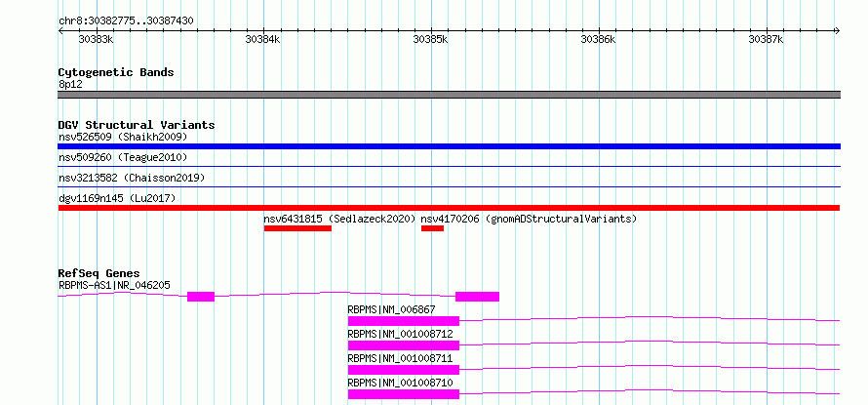Click the chr8:30382775..30387430 coordinate label
This screenshot has height=405, width=868.
pos(126,20)
